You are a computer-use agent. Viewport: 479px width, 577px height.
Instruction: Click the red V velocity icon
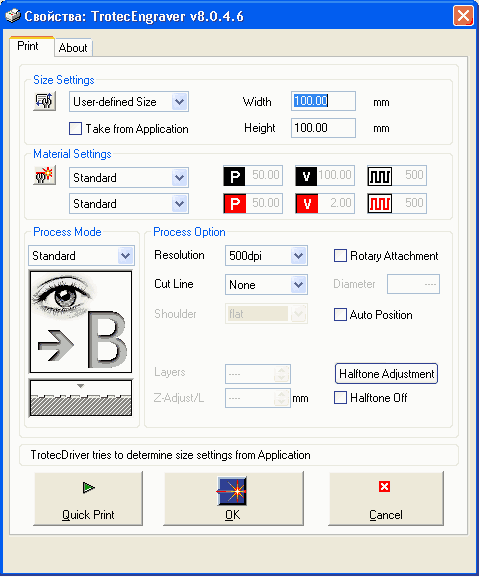click(x=306, y=203)
